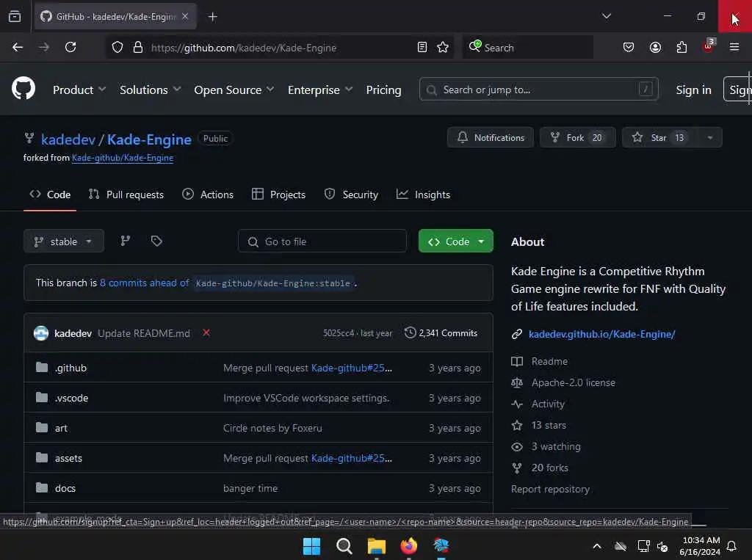Open the Firefox hamburger application menu
The width and height of the screenshot is (752, 560).
734,47
